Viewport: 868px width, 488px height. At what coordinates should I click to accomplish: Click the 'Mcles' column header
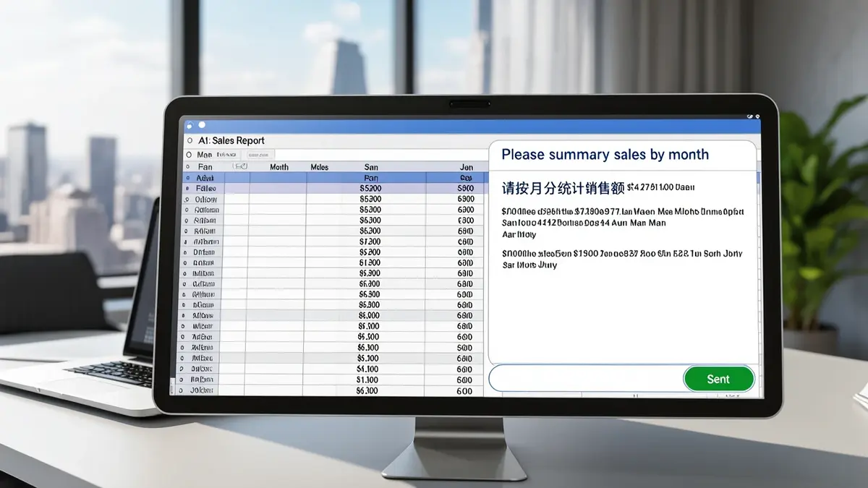[x=319, y=167]
